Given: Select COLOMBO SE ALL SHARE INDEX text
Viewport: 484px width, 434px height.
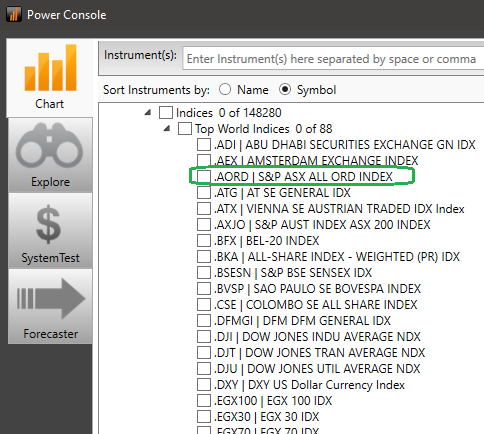Looking at the screenshot, I should pyautogui.click(x=332, y=305).
